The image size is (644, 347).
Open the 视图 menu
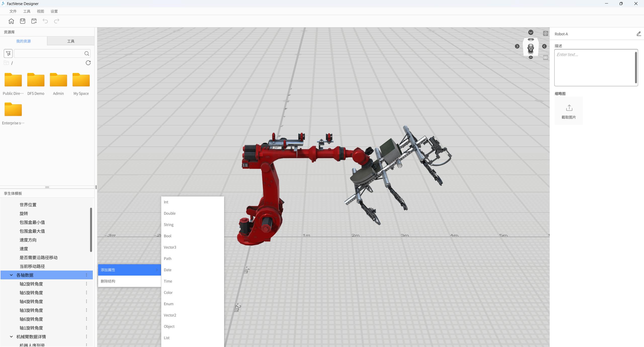(x=40, y=11)
